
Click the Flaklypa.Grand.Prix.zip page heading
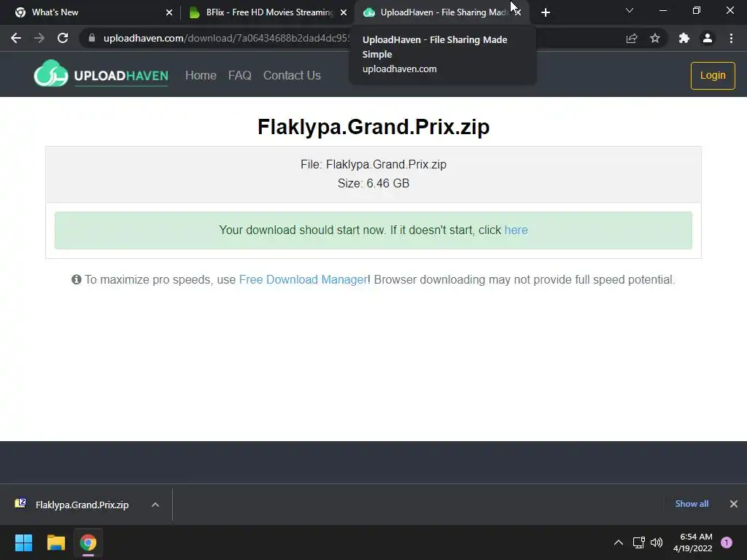(373, 127)
